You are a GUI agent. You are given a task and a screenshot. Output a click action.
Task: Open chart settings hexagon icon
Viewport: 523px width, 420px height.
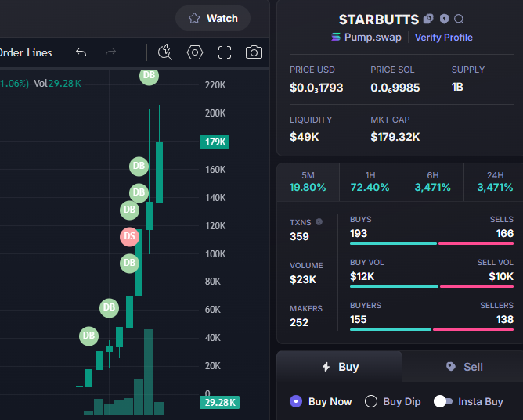195,52
